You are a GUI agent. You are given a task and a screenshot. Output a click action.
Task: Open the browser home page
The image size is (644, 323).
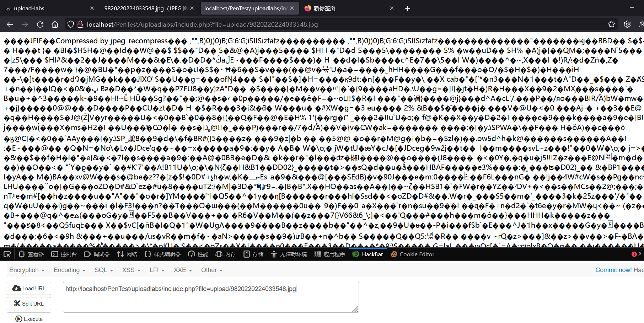(55, 24)
